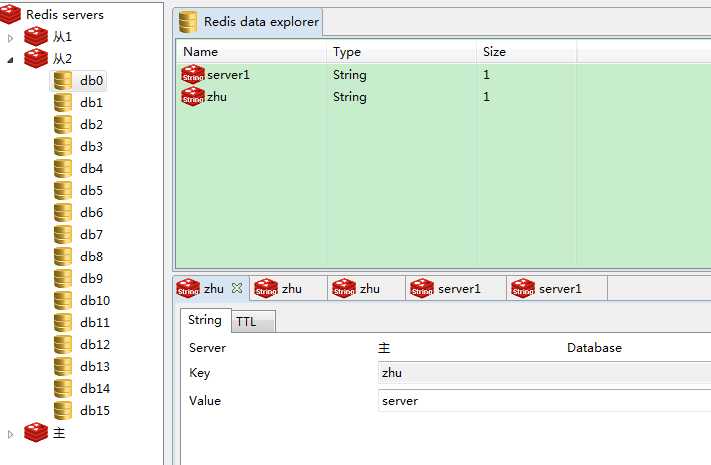This screenshot has height=465, width=711.
Task: Open the TTL sub-tab
Action: point(253,322)
